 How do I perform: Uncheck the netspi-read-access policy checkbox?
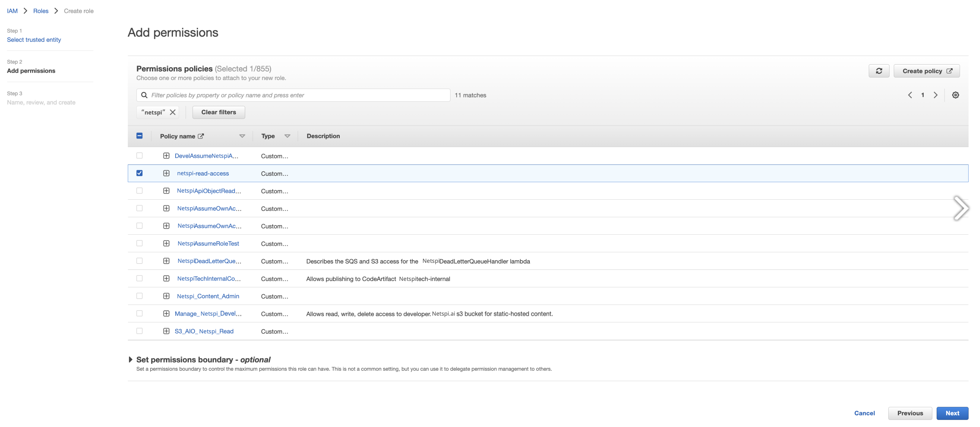pyautogui.click(x=140, y=173)
